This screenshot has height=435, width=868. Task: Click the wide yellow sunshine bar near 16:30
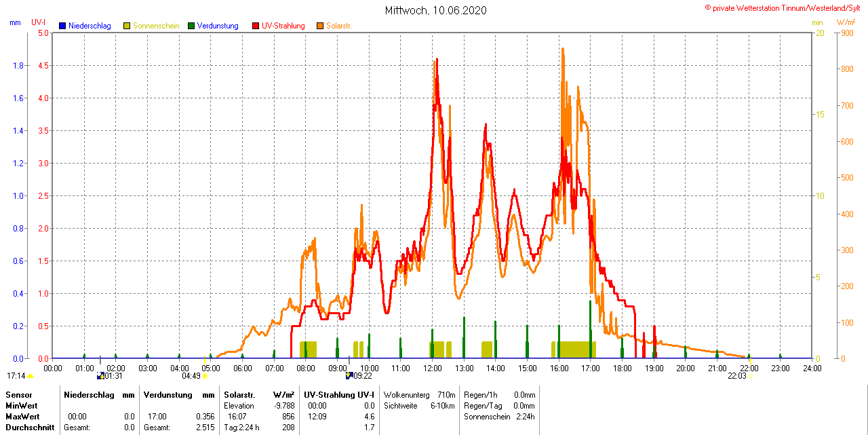pyautogui.click(x=575, y=349)
